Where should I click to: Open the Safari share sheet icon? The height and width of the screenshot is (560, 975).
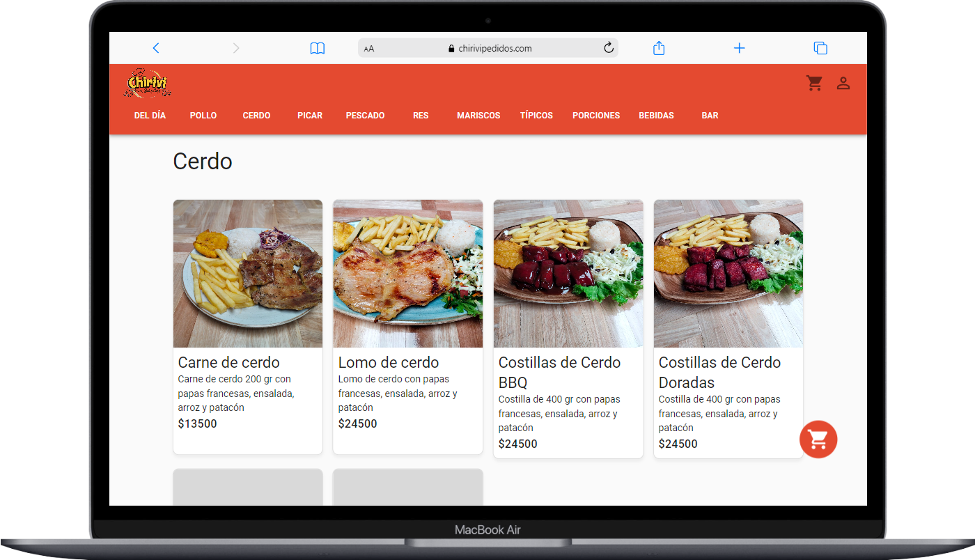pos(659,47)
